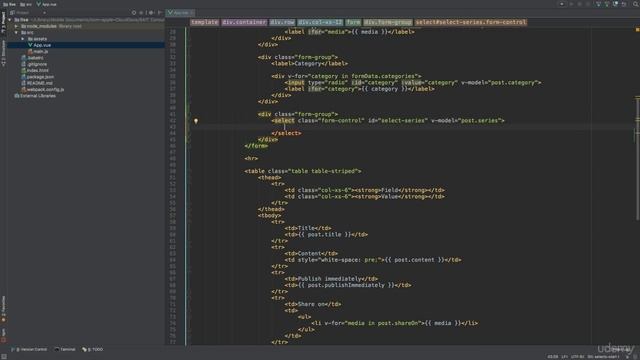The image size is (640, 360).
Task: Click App.vue in navigation bar
Action: coord(46,4)
